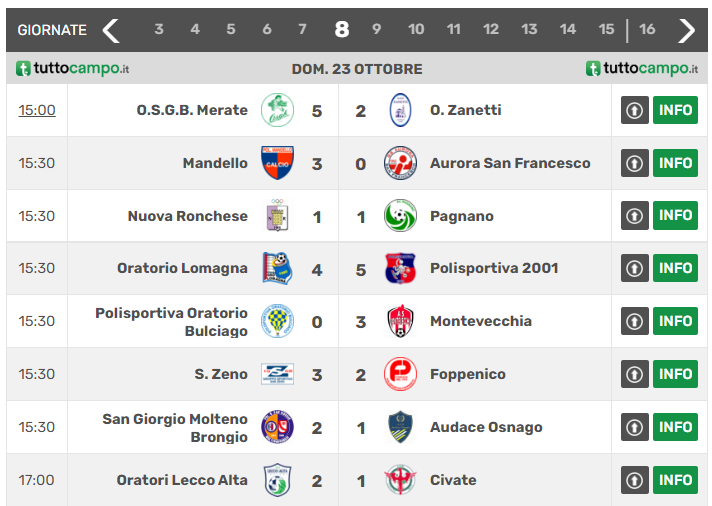The image size is (712, 506).
Task: Select matchday 9 tab
Action: [377, 30]
